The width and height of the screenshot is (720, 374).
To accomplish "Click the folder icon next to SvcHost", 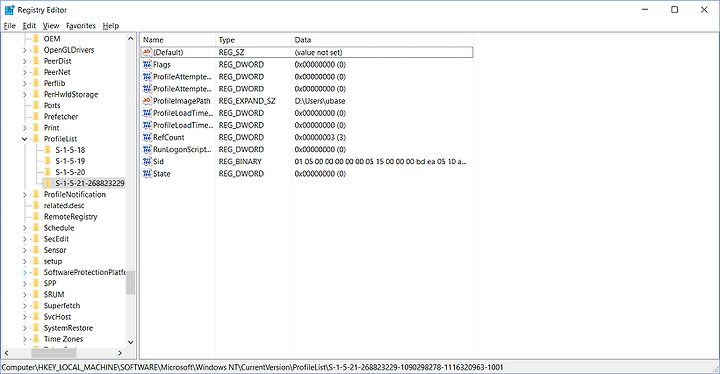I will click(36, 317).
